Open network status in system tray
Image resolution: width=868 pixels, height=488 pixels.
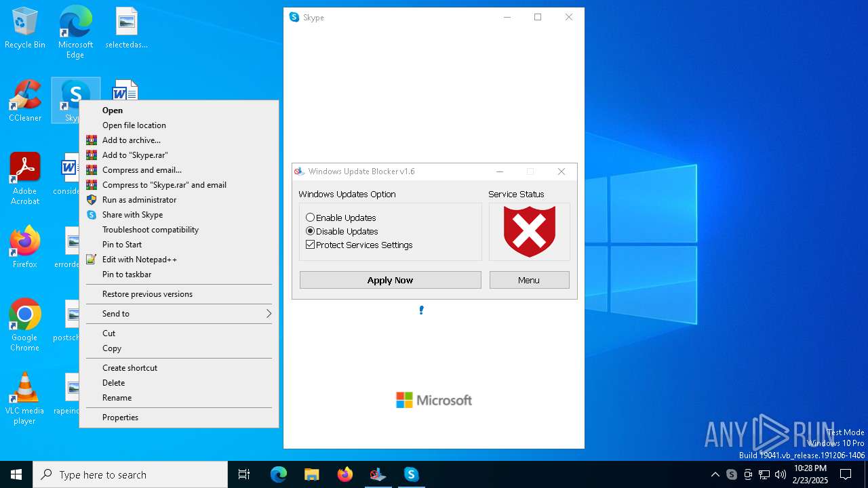[764, 474]
